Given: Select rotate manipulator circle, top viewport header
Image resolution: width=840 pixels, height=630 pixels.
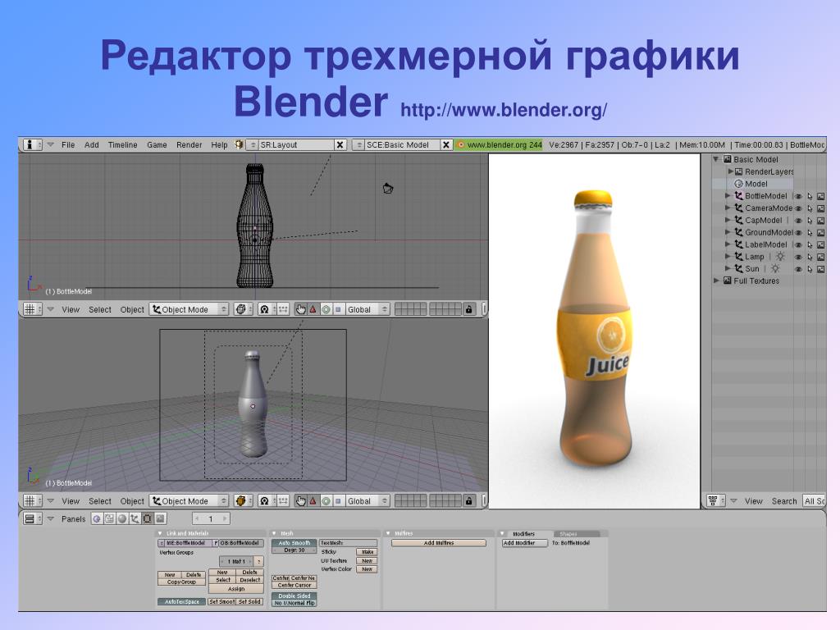Looking at the screenshot, I should tap(326, 309).
